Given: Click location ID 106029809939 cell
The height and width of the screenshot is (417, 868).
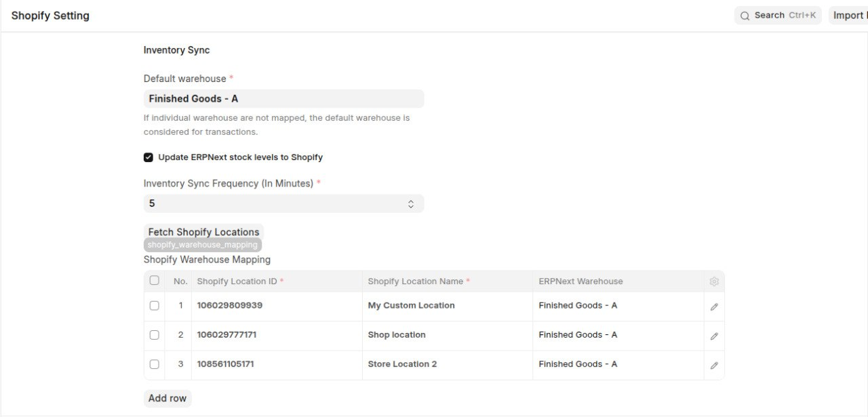Looking at the screenshot, I should [x=277, y=306].
